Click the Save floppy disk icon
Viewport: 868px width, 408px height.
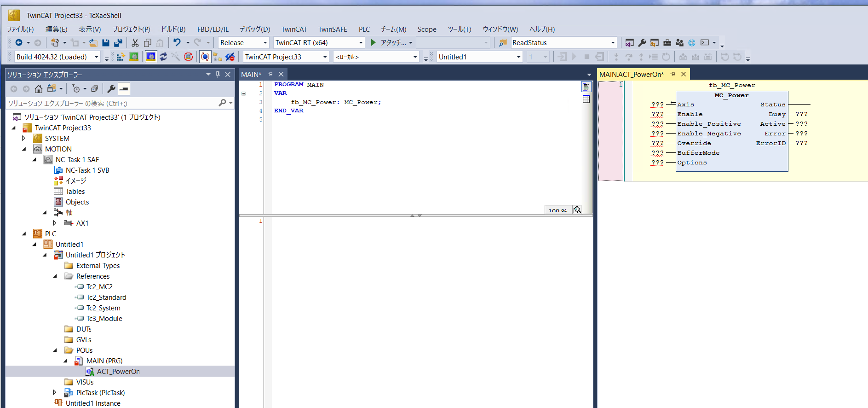(x=106, y=43)
